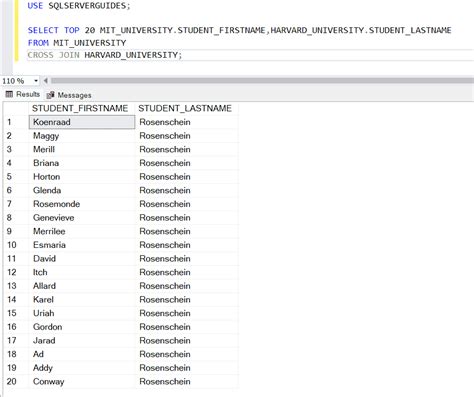This screenshot has width=474, height=397.
Task: Click CROSS JOIN in the query
Action: pos(53,55)
